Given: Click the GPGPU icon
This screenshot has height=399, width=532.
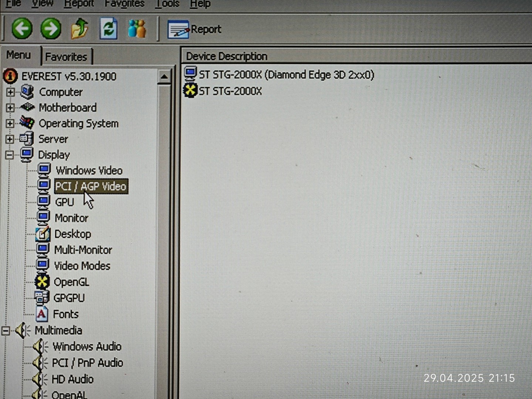Looking at the screenshot, I should (x=42, y=297).
